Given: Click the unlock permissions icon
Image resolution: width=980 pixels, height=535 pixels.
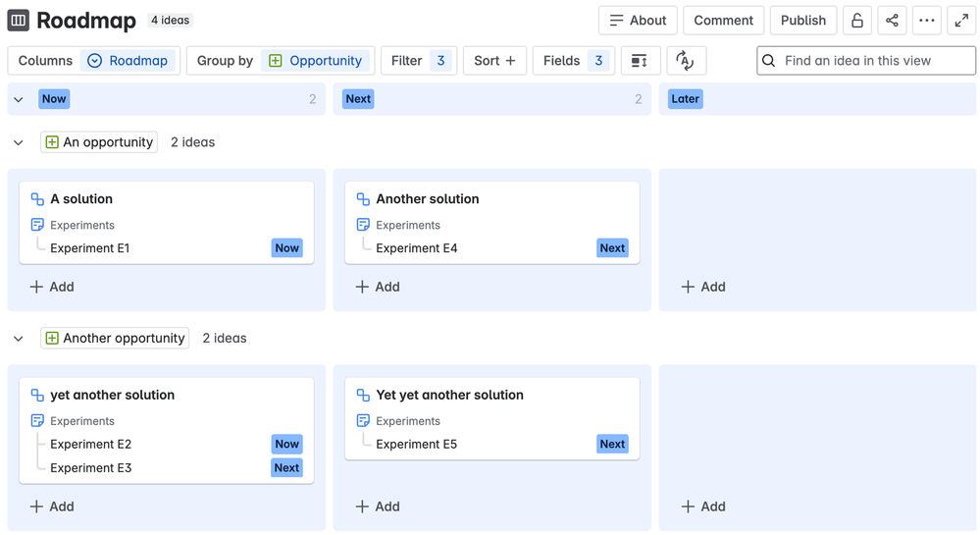Looking at the screenshot, I should 856,21.
